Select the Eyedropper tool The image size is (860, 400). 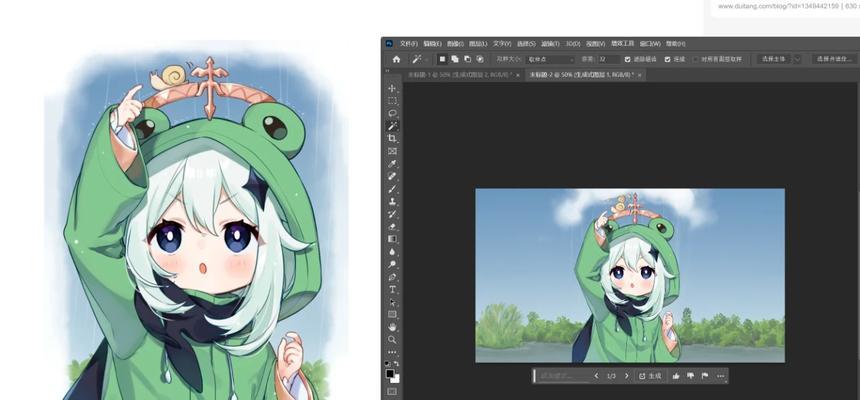tap(392, 164)
